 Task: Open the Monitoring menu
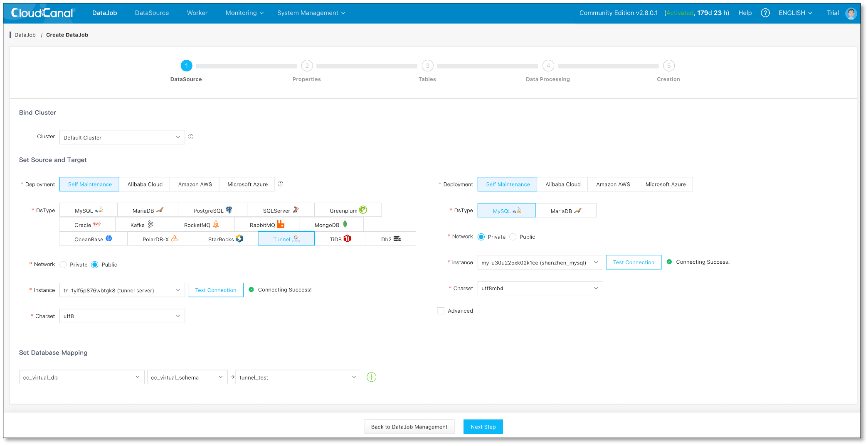[x=244, y=13]
